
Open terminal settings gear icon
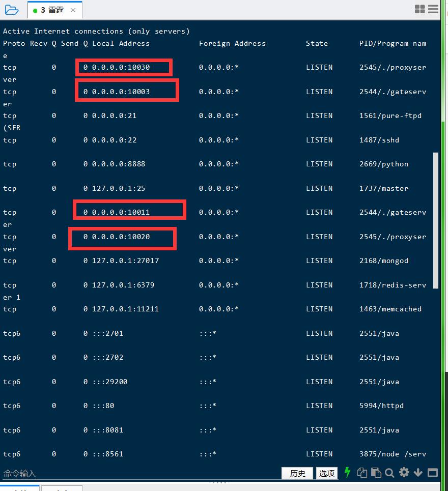(x=404, y=473)
